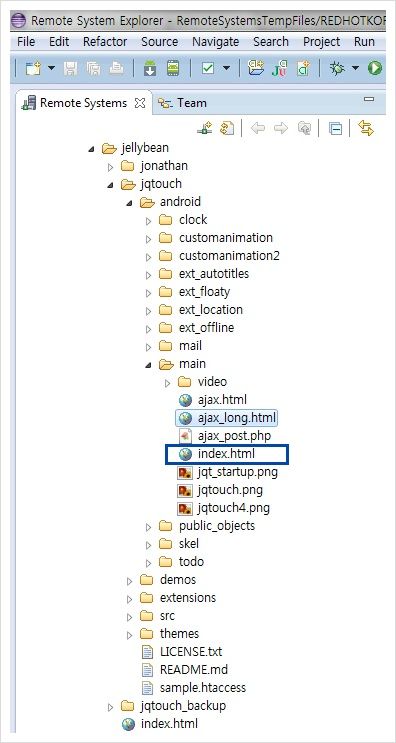Open the checkmark icon's dropdown arrow

(x=226, y=69)
